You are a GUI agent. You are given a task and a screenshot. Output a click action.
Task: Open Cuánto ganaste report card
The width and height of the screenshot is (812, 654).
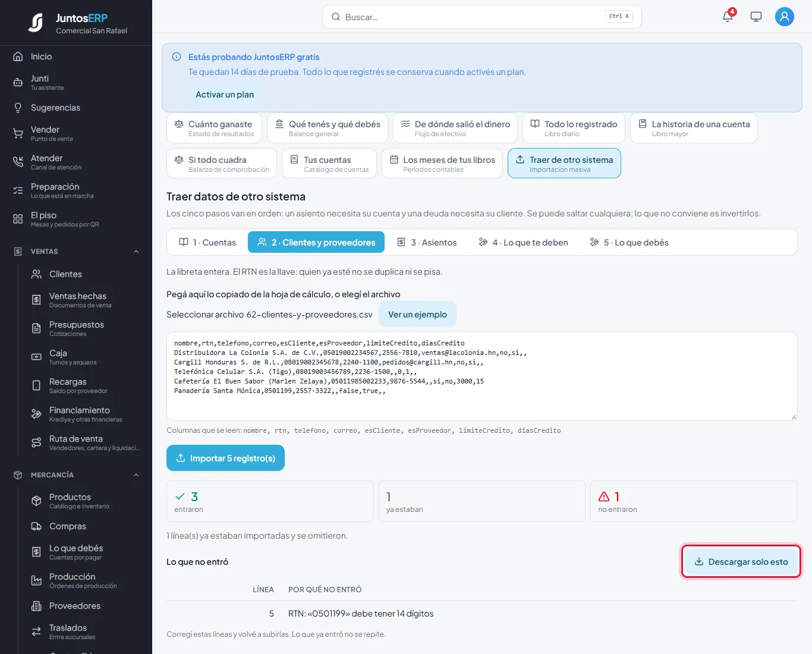pyautogui.click(x=214, y=128)
